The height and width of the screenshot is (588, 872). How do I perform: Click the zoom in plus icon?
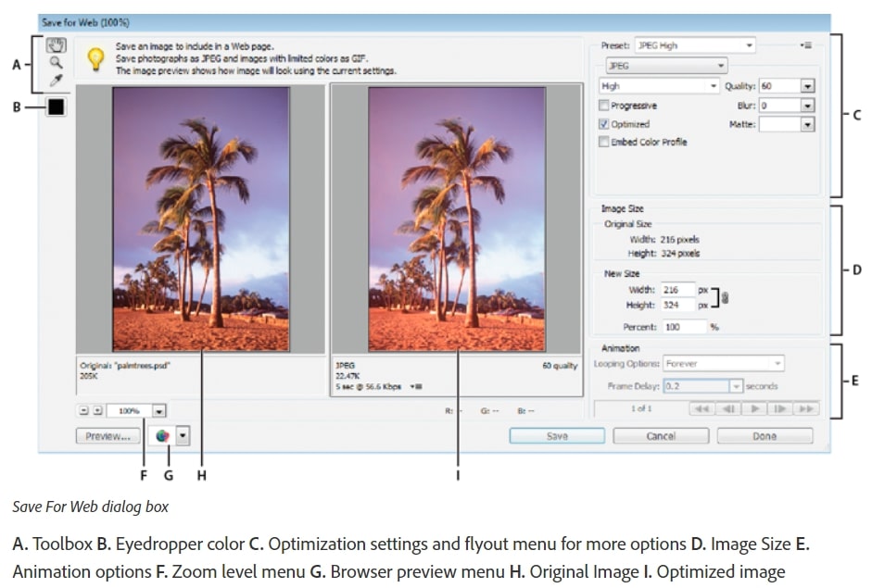97,411
